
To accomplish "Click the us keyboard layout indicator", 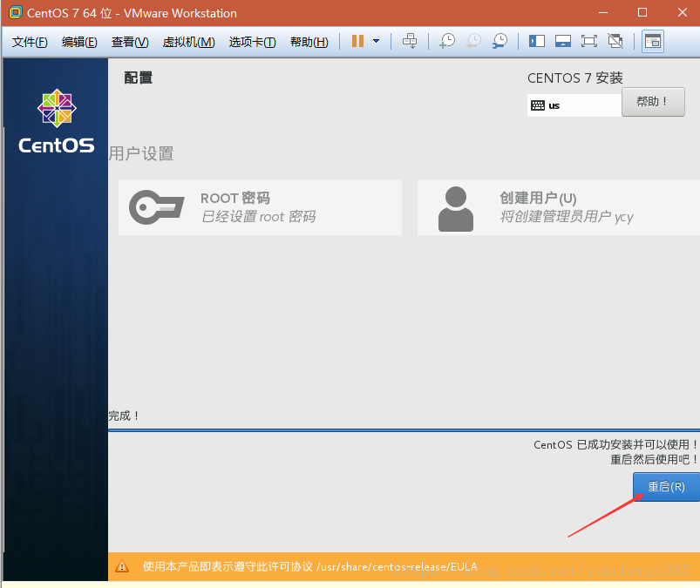I will [574, 105].
